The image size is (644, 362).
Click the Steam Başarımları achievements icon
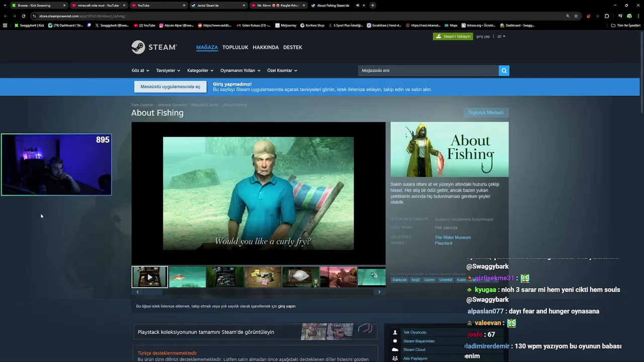[x=395, y=341]
